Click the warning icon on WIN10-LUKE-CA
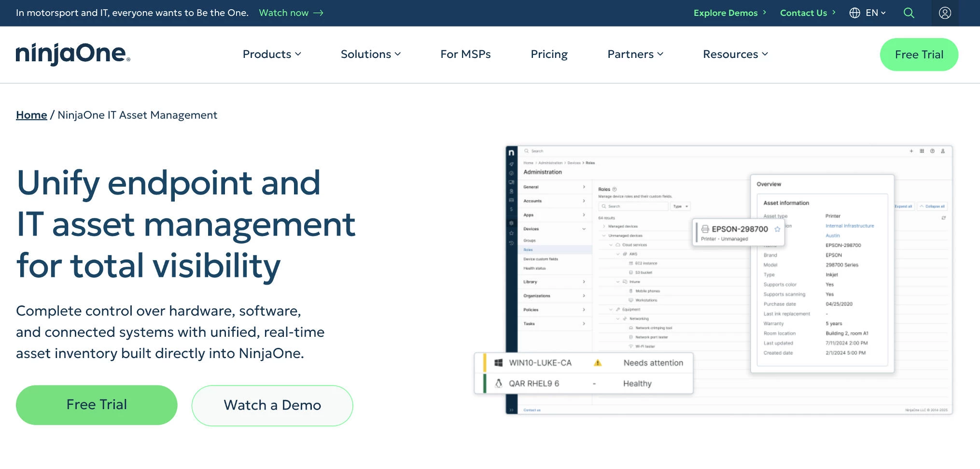 pos(598,363)
